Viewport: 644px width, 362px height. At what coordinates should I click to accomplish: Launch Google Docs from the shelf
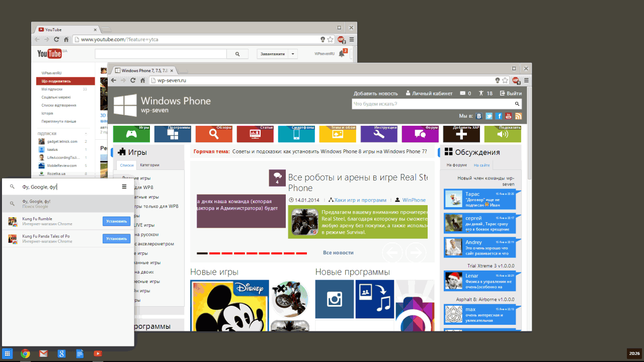point(79,353)
